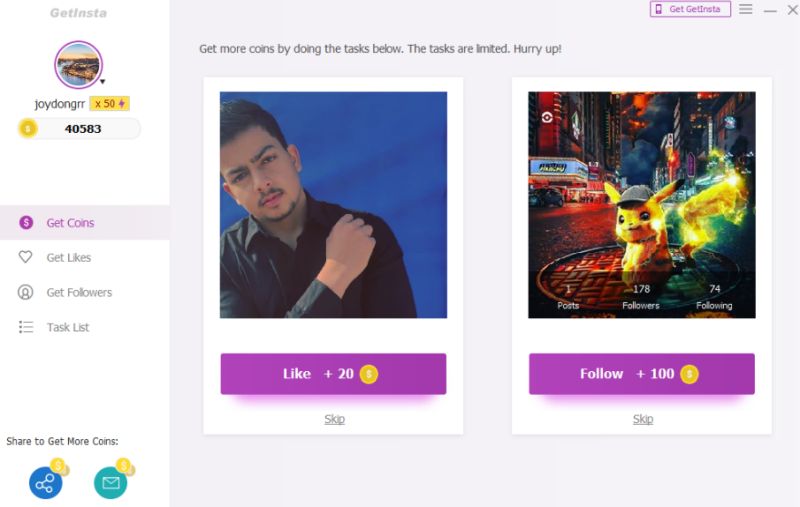The width and height of the screenshot is (800, 507).
Task: Click the Follow +100 button
Action: [x=641, y=374]
